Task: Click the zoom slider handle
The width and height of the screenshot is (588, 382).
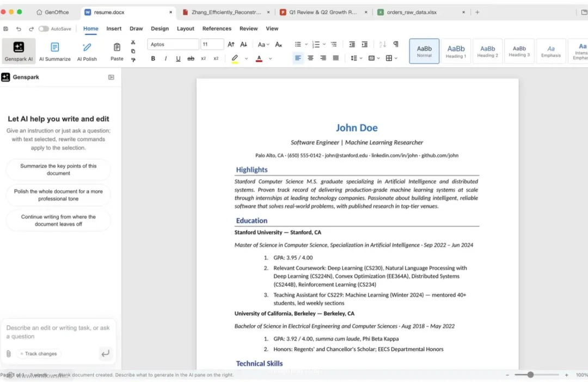Action: 530,374
